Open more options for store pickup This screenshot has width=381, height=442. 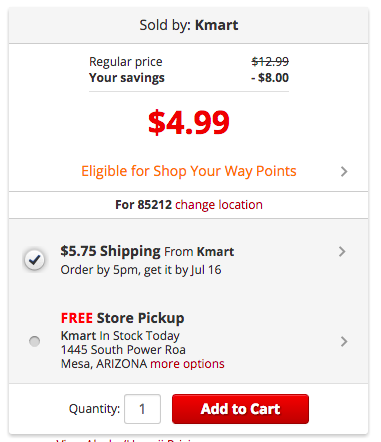[187, 364]
